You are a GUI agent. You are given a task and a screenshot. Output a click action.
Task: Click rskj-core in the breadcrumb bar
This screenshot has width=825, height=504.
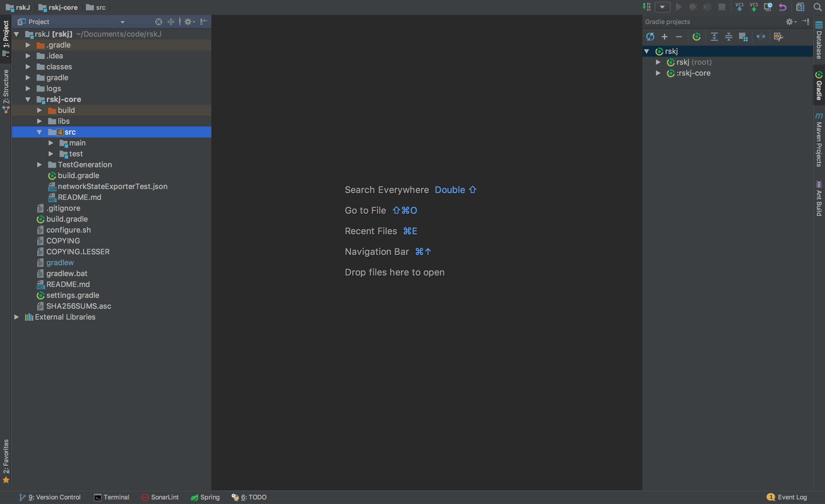tap(63, 7)
